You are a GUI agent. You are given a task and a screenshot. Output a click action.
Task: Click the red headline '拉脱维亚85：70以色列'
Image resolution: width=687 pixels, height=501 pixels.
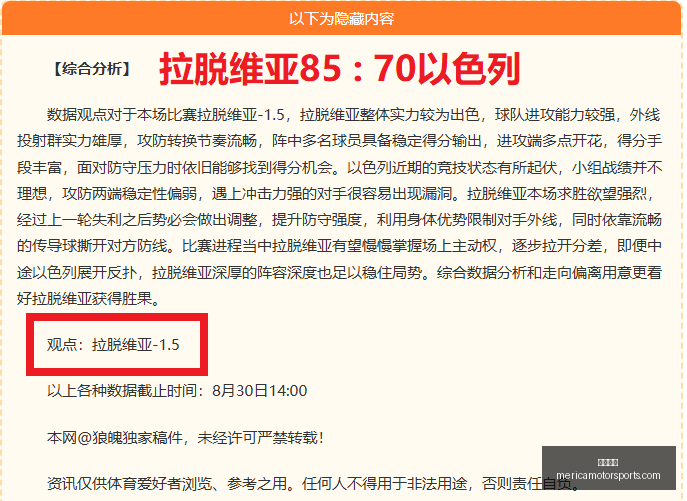pyautogui.click(x=340, y=69)
